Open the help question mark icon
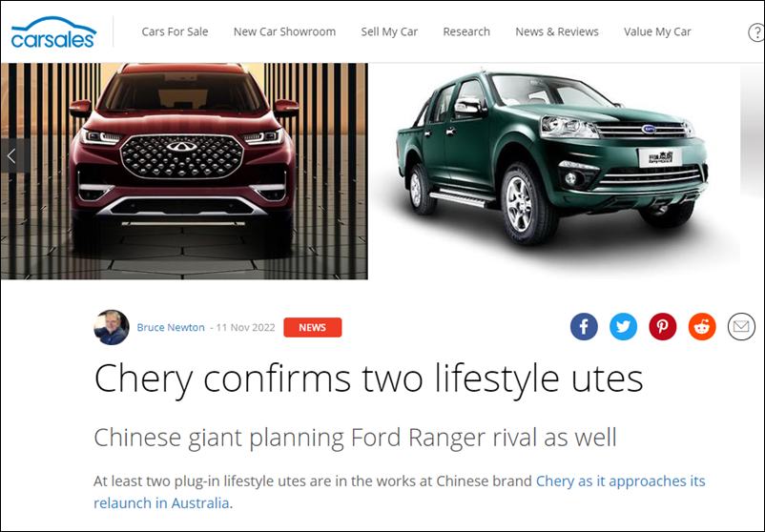This screenshot has height=532, width=765. pyautogui.click(x=755, y=32)
